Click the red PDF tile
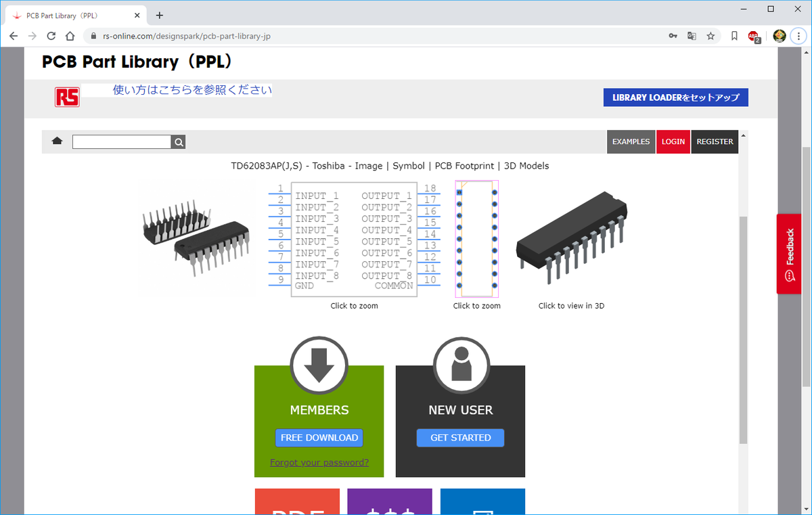The image size is (812, 515). pyautogui.click(x=297, y=501)
